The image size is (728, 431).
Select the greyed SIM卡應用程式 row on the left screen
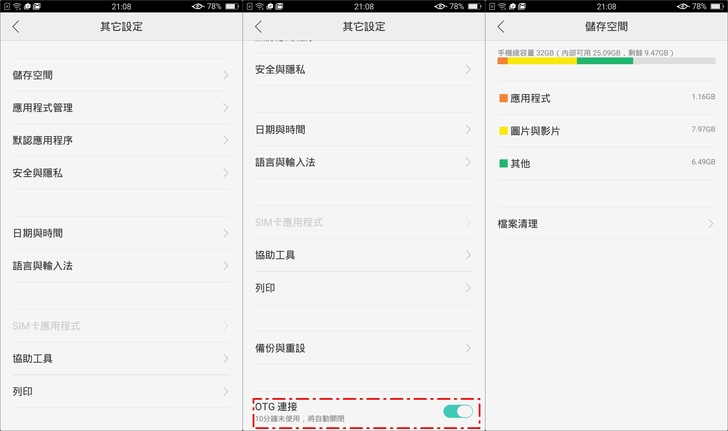121,326
